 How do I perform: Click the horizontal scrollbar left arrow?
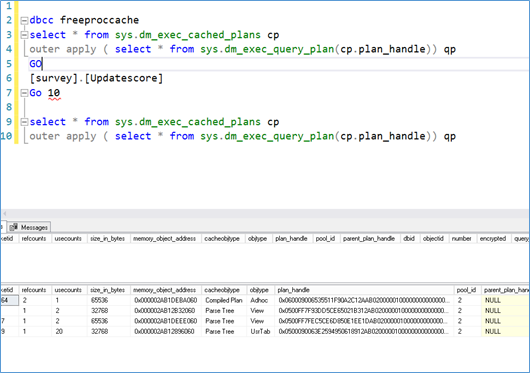click(x=4, y=214)
